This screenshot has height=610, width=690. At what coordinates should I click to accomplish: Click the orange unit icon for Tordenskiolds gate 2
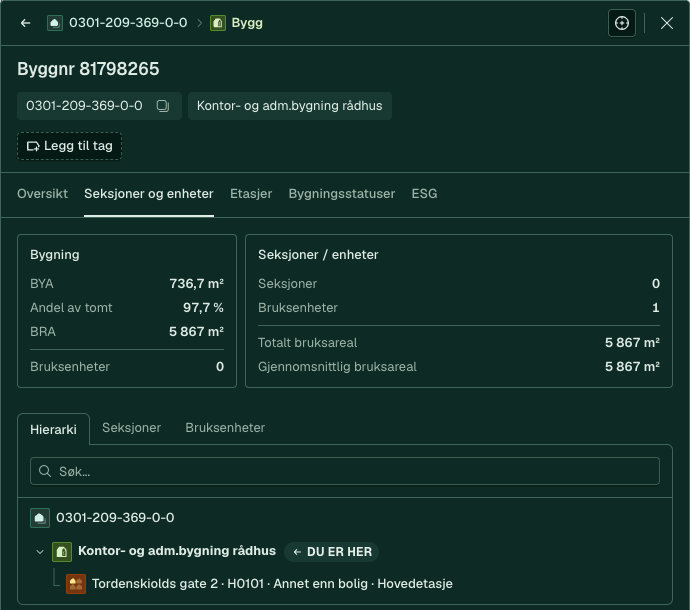[76, 584]
